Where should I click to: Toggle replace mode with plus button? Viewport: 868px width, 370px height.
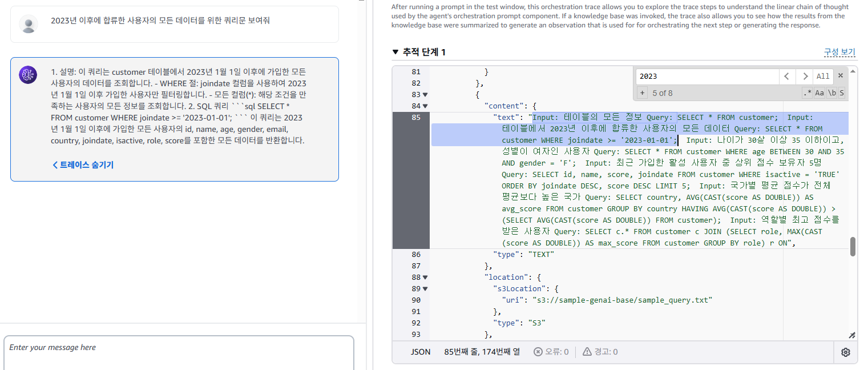click(x=642, y=92)
